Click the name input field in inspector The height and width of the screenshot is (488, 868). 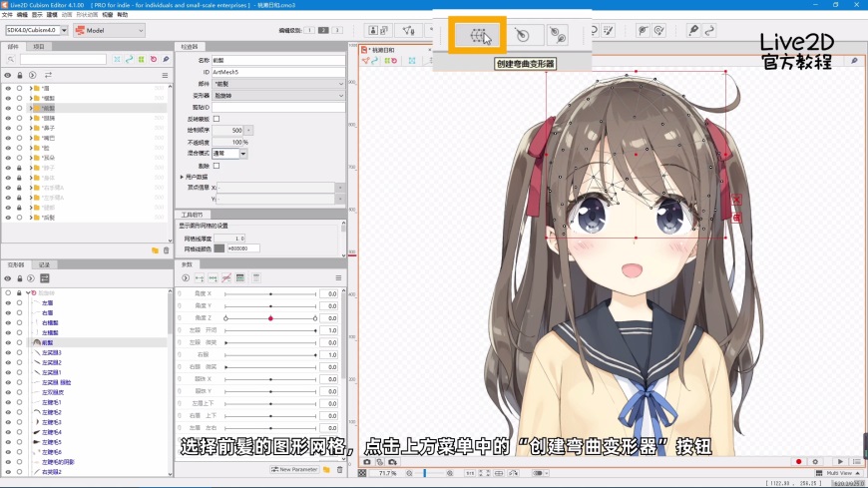(278, 60)
